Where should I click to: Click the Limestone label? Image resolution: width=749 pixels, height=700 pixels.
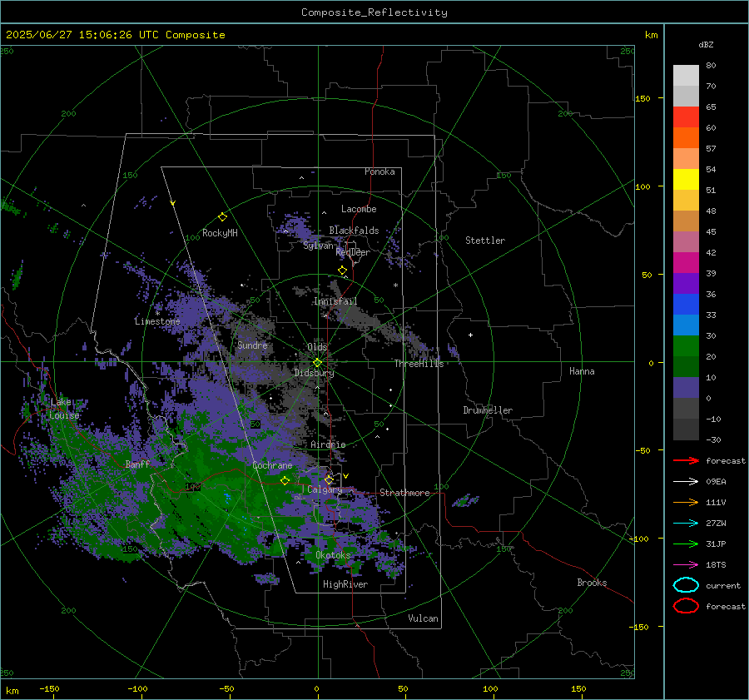[157, 321]
